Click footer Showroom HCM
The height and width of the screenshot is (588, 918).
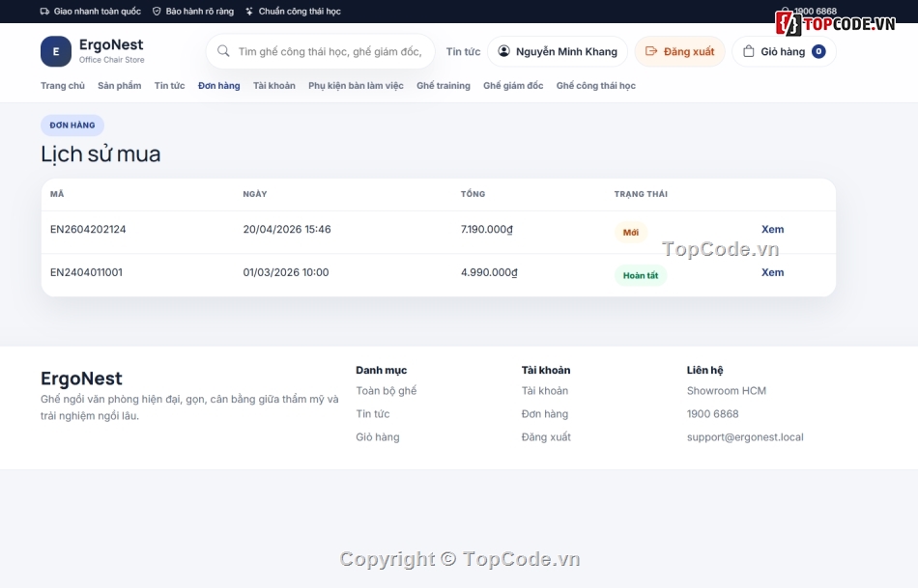727,391
